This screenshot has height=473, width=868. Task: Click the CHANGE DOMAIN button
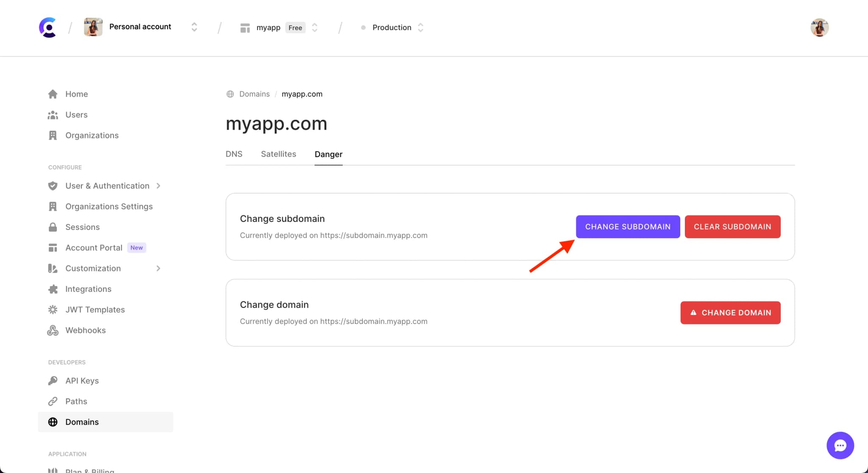tap(730, 313)
